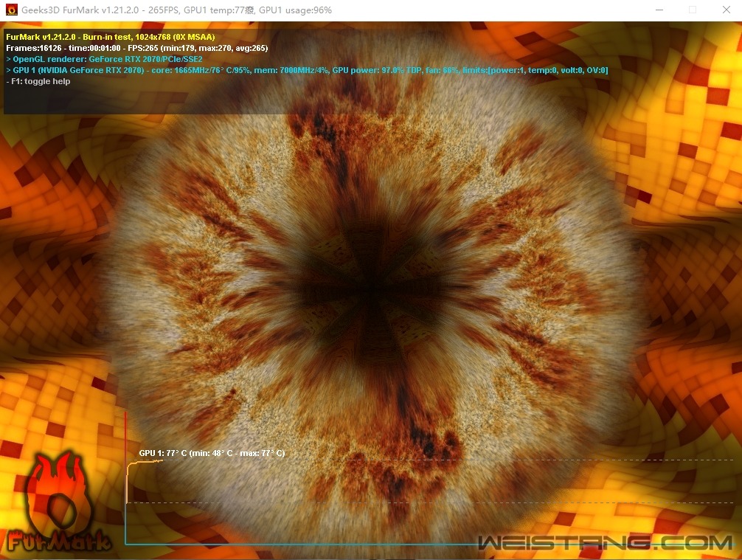742x560 pixels.
Task: Click the 'FurMark v1.21.2.0 - Burn-in test' line
Action: (x=110, y=37)
